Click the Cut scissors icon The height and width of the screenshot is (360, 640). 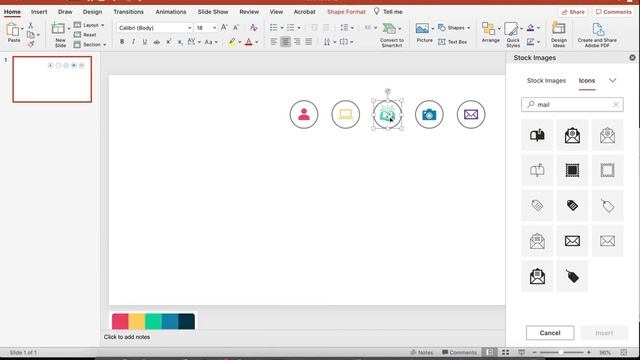(x=31, y=25)
